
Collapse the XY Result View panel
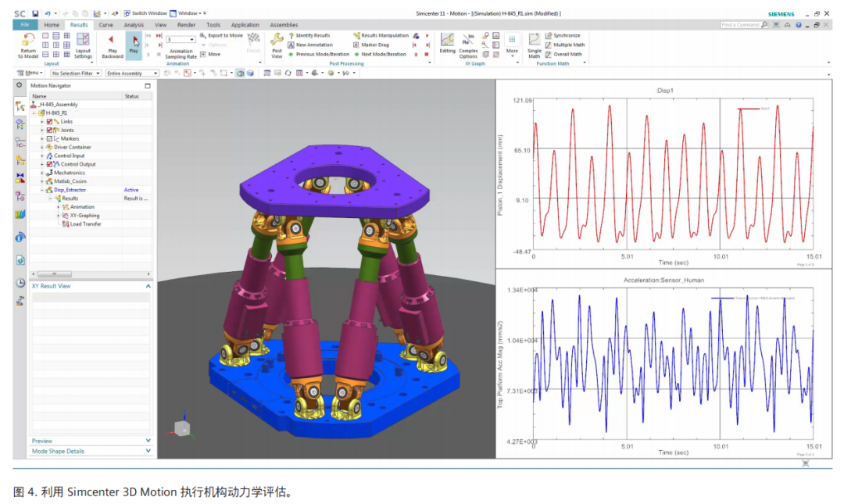pyautogui.click(x=148, y=287)
